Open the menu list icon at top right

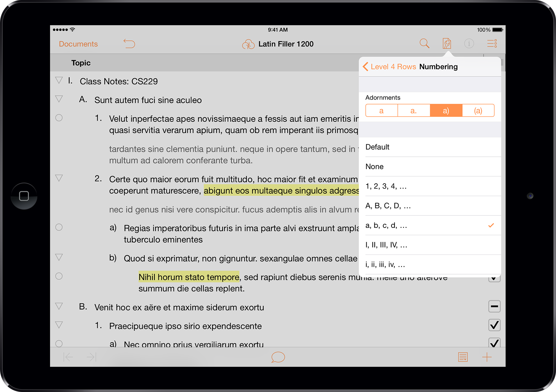(x=492, y=43)
